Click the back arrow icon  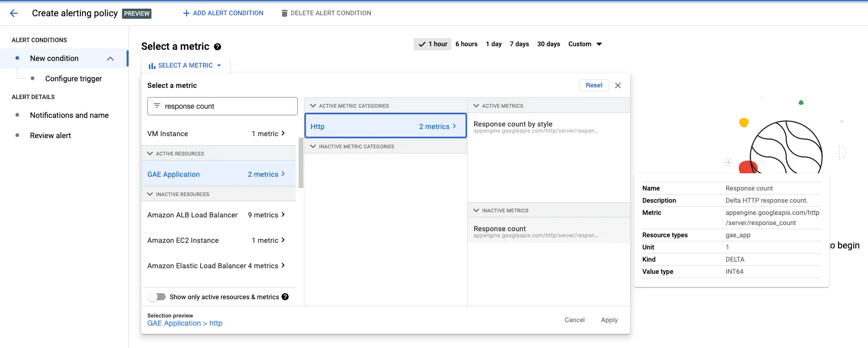14,13
